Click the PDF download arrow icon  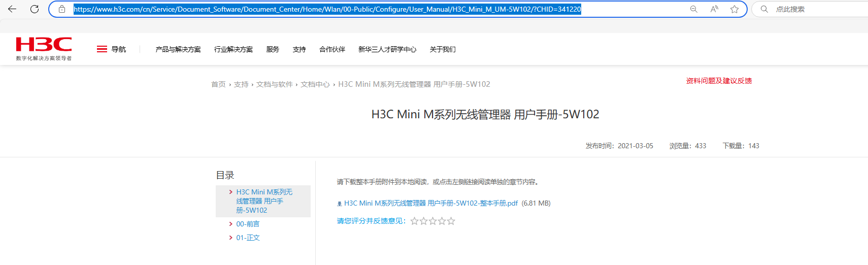(x=340, y=204)
